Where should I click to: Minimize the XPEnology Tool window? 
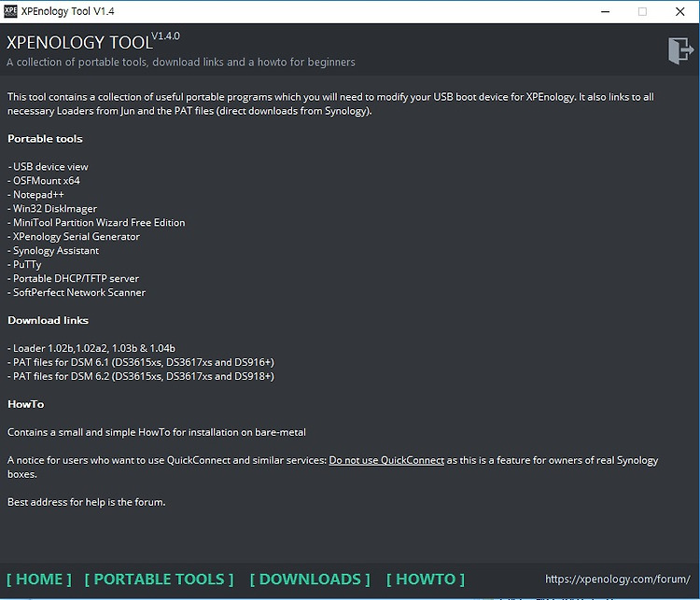tap(606, 11)
